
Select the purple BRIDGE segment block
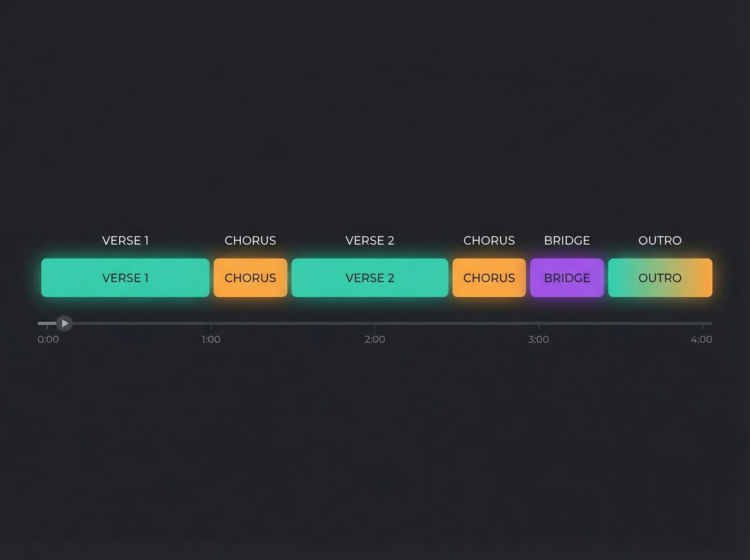tap(567, 278)
